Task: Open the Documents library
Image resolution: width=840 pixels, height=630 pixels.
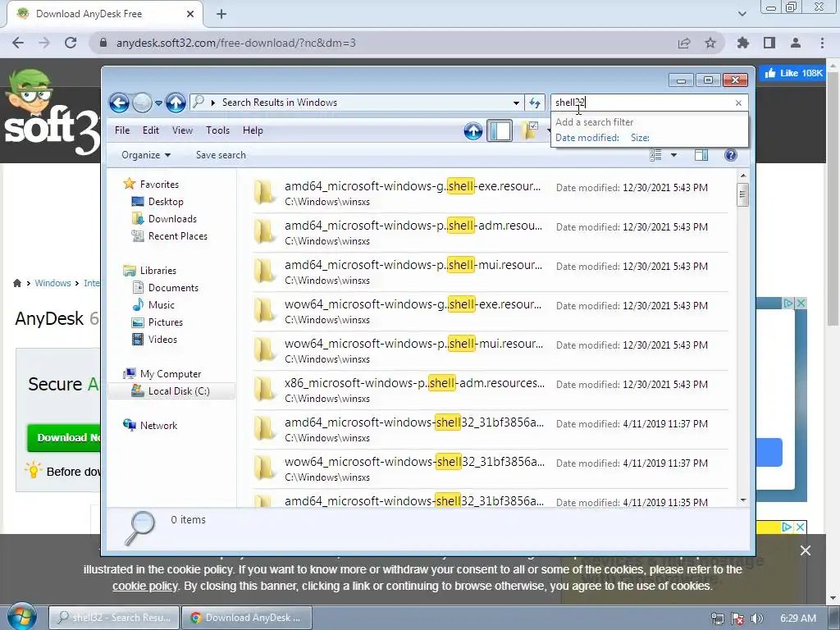Action: pos(173,288)
